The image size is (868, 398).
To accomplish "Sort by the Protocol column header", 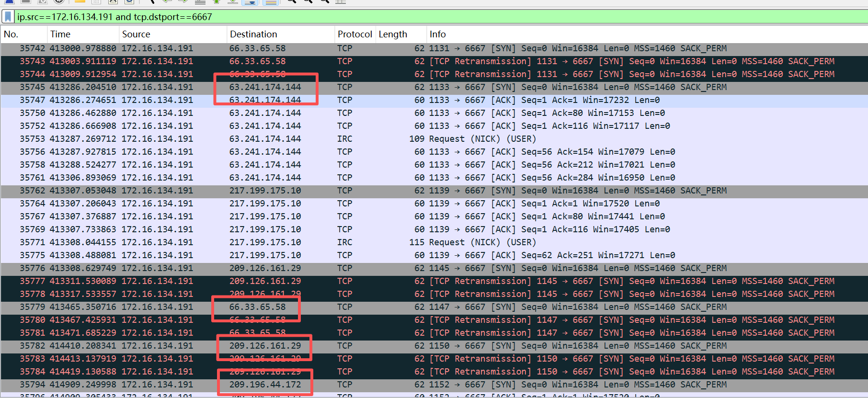I will pyautogui.click(x=355, y=34).
